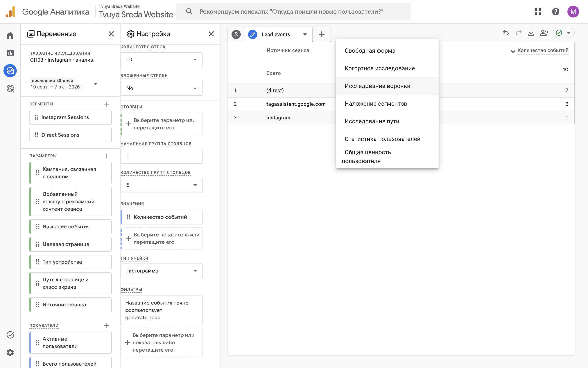Open the Admin gear icon
The image size is (588, 368).
[10, 352]
